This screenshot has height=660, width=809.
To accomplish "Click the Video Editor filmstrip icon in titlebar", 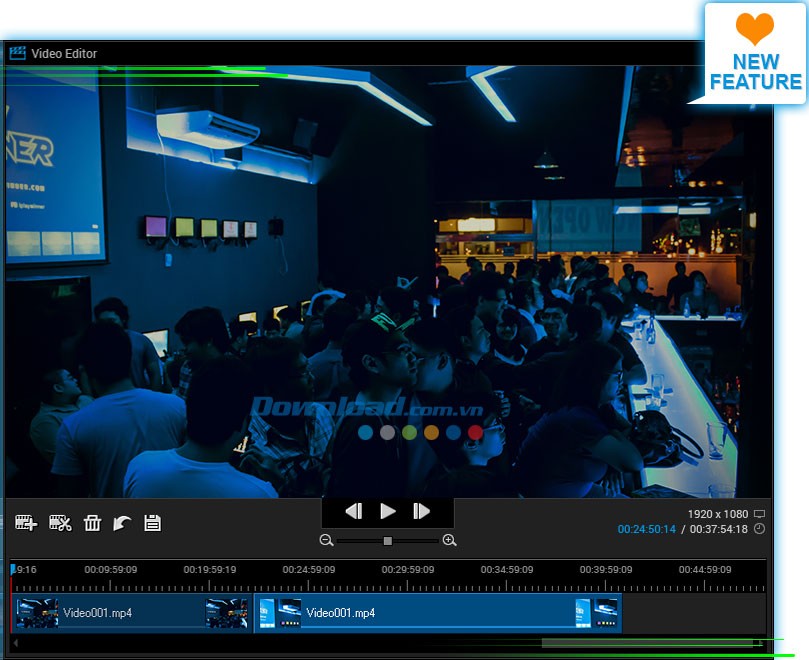I will 18,53.
